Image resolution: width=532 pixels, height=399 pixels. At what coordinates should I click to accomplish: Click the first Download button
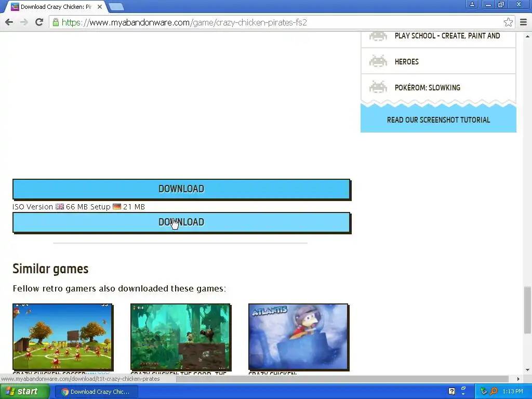tap(181, 189)
